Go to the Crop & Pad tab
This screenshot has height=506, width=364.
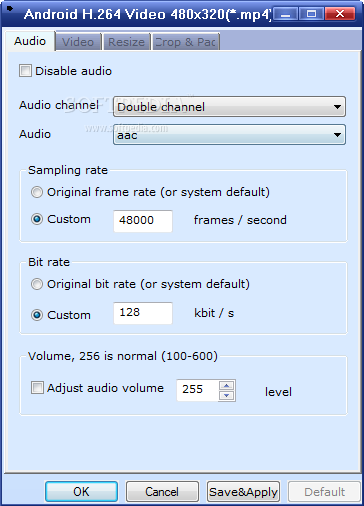point(186,42)
